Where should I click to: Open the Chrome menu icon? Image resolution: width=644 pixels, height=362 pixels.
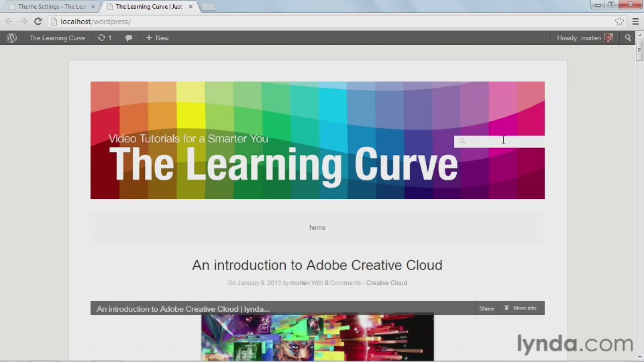click(x=635, y=21)
